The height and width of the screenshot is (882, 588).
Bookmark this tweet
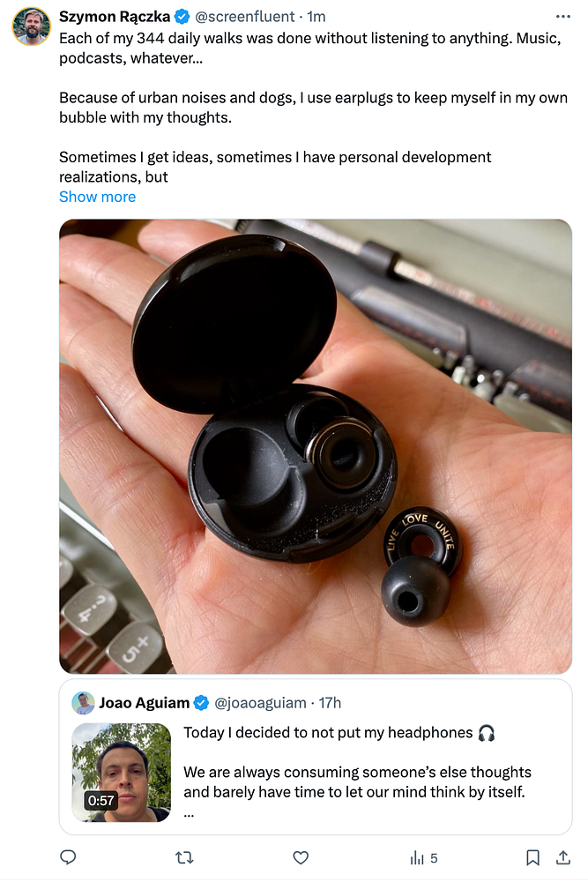point(532,857)
